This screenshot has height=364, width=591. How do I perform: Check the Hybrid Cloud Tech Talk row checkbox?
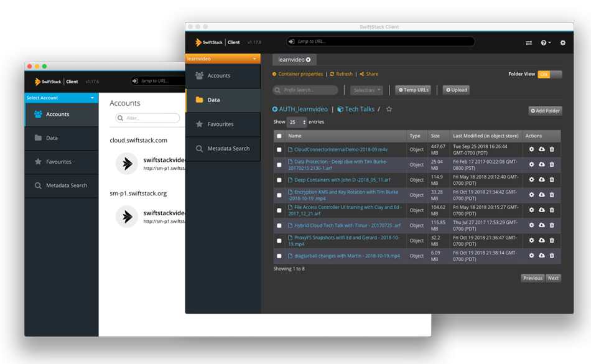point(279,225)
